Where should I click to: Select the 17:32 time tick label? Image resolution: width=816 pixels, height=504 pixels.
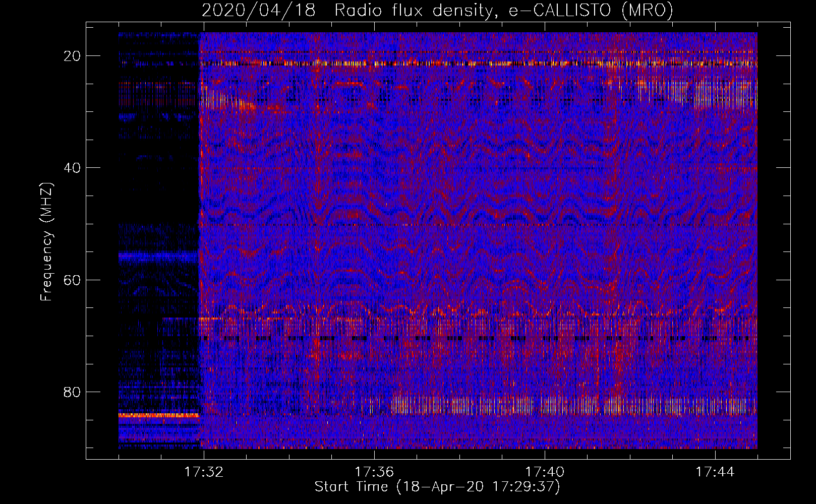(204, 472)
